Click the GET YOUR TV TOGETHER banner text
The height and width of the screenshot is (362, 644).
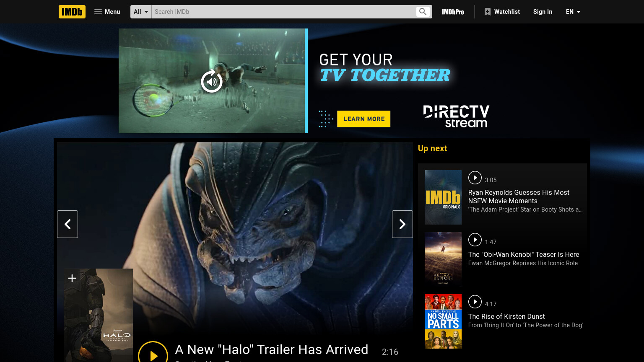point(384,67)
